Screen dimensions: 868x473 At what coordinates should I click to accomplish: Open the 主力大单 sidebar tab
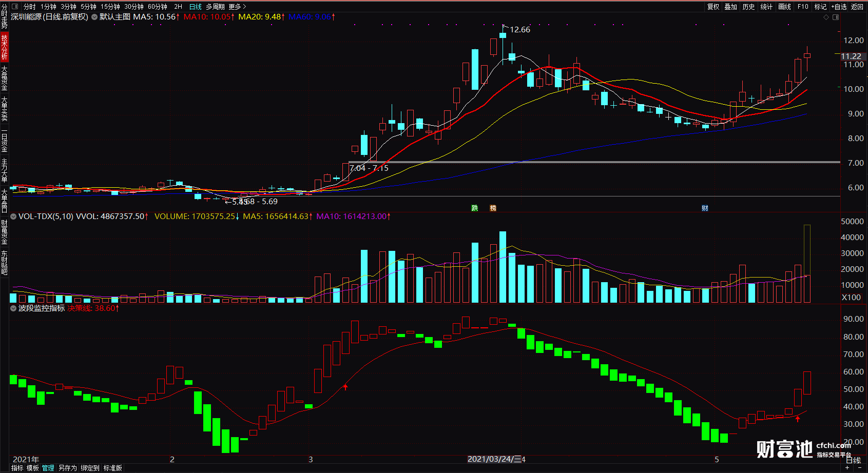tap(4, 171)
